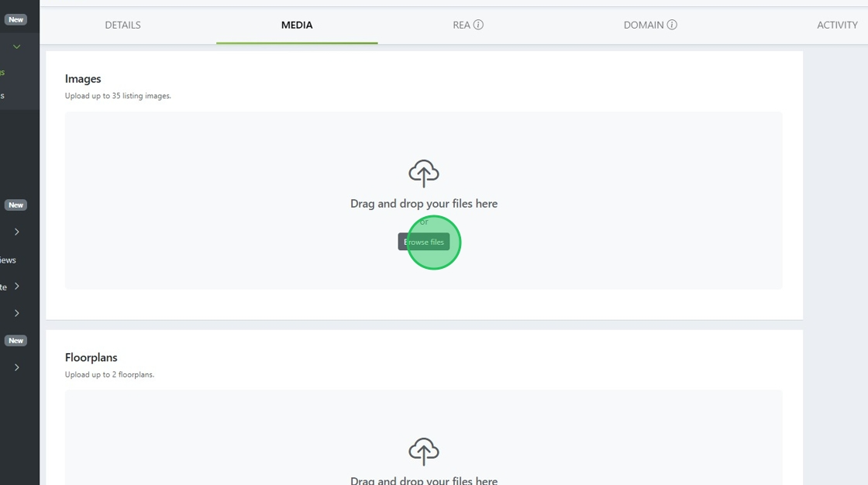Expand the bottom-most sidebar chevron
This screenshot has height=485, width=868.
pos(16,367)
